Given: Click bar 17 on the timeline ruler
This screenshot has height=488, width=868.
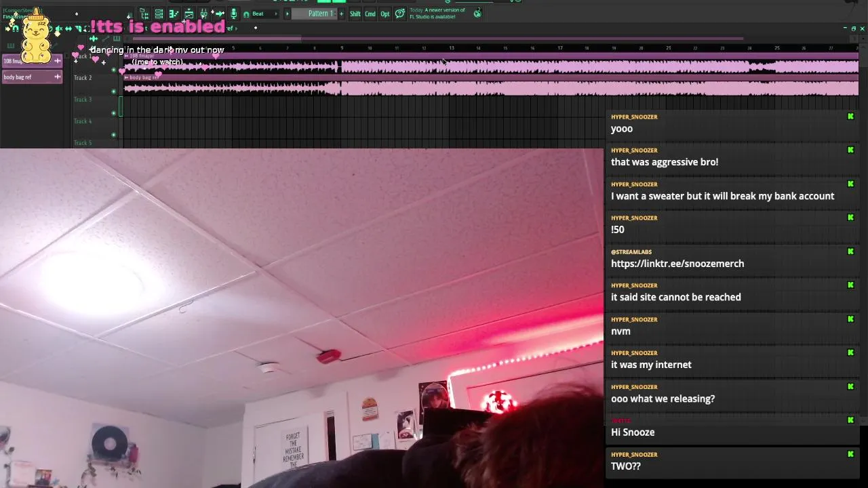Looking at the screenshot, I should tap(559, 48).
